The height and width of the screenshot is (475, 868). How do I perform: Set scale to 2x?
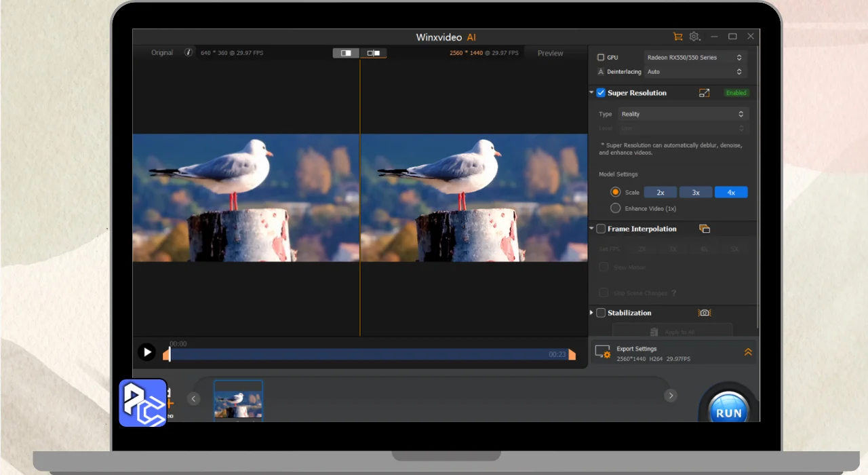(660, 193)
